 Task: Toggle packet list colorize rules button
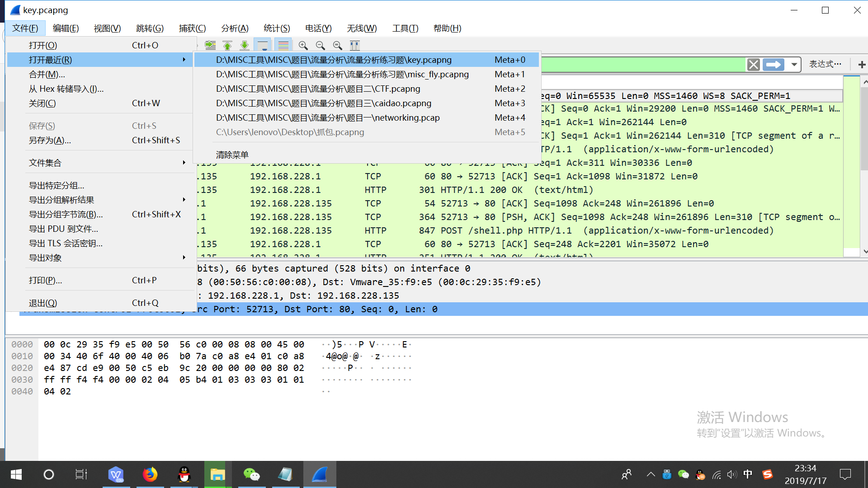coord(283,45)
